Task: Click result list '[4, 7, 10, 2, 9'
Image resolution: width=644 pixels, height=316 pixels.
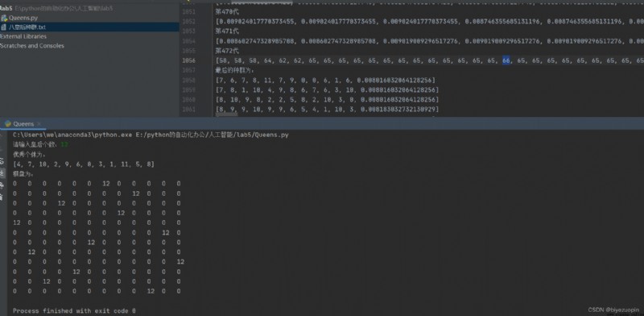Action: (x=84, y=164)
